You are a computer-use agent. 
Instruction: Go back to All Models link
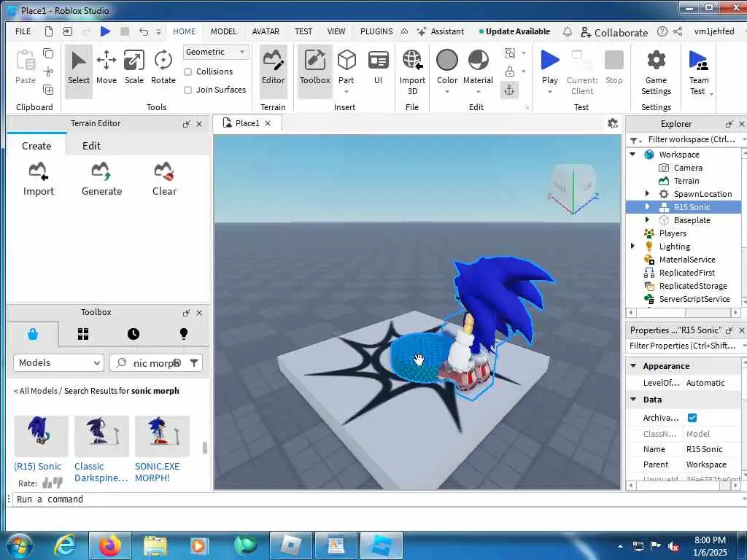36,391
